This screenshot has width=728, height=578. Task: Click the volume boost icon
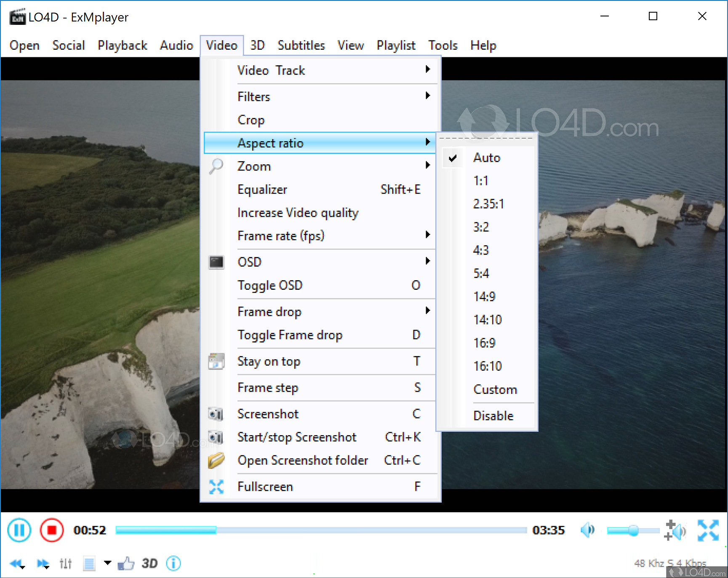click(x=675, y=530)
